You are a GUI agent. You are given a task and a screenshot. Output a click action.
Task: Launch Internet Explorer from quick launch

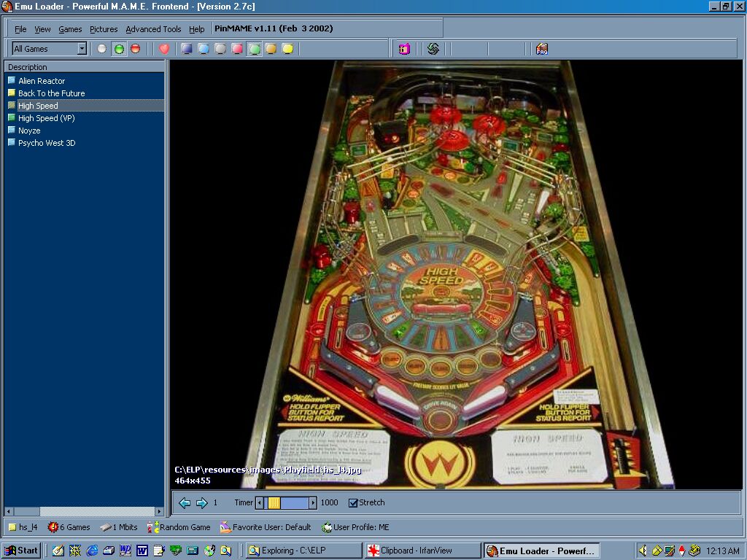coord(92,551)
